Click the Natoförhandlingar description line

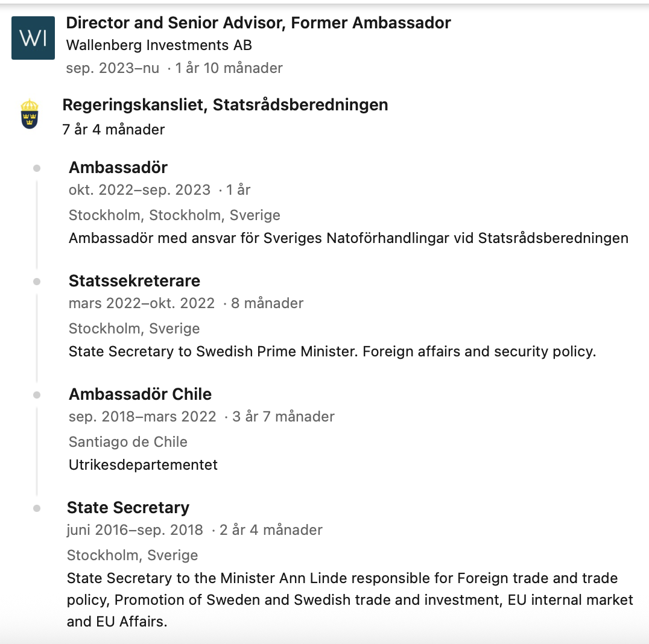point(349,238)
